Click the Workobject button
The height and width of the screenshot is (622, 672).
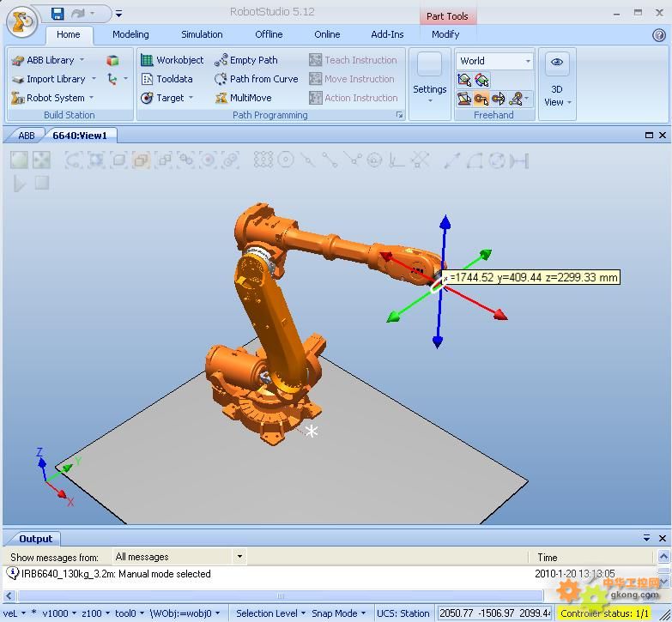tap(173, 60)
